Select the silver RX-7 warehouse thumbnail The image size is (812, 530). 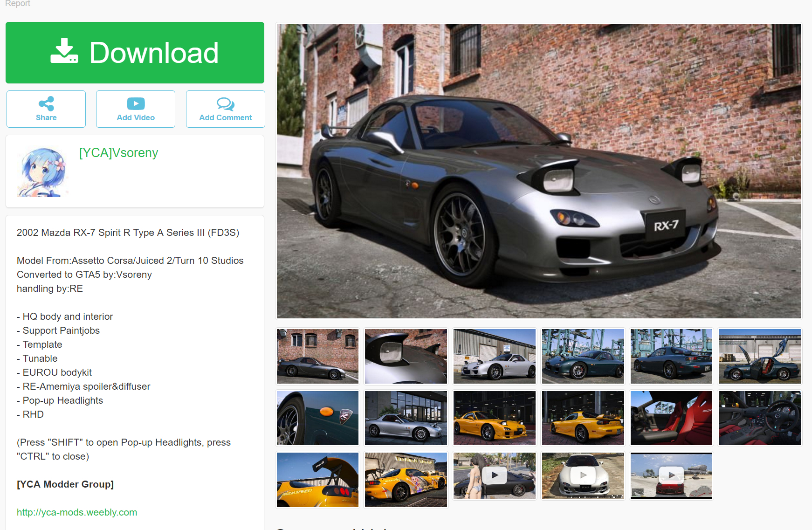point(495,357)
